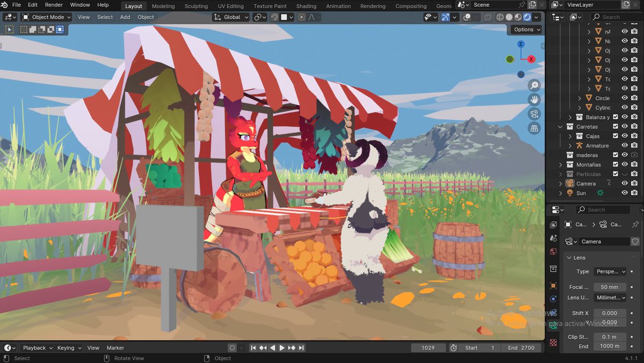Expand the Montañas collection

(x=561, y=165)
